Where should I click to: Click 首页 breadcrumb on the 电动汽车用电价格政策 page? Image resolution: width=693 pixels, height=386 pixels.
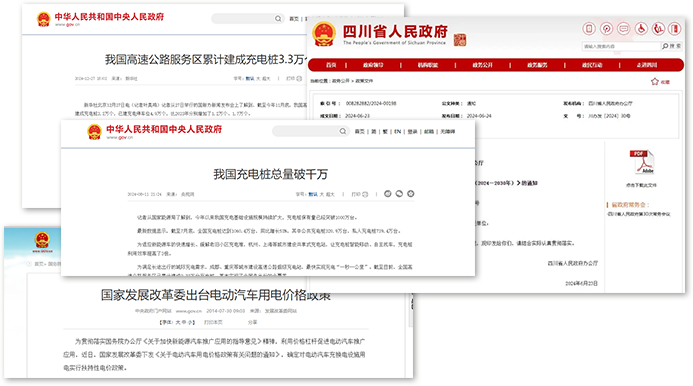(x=39, y=264)
